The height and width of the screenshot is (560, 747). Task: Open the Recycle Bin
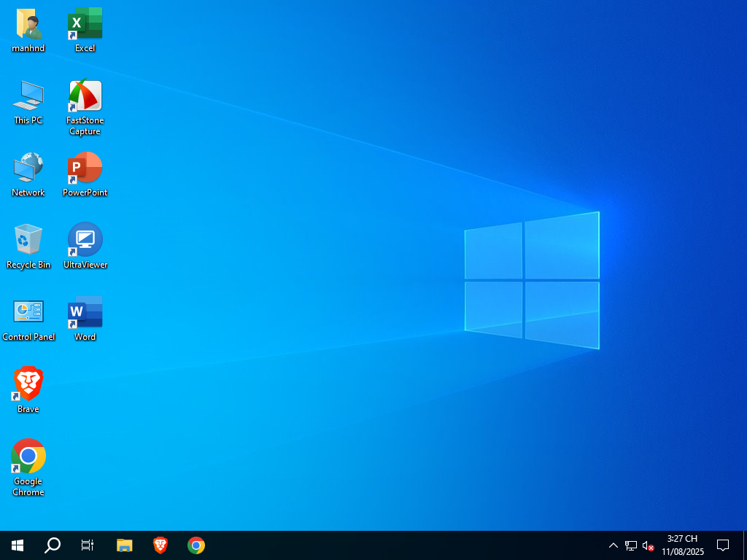[28, 239]
